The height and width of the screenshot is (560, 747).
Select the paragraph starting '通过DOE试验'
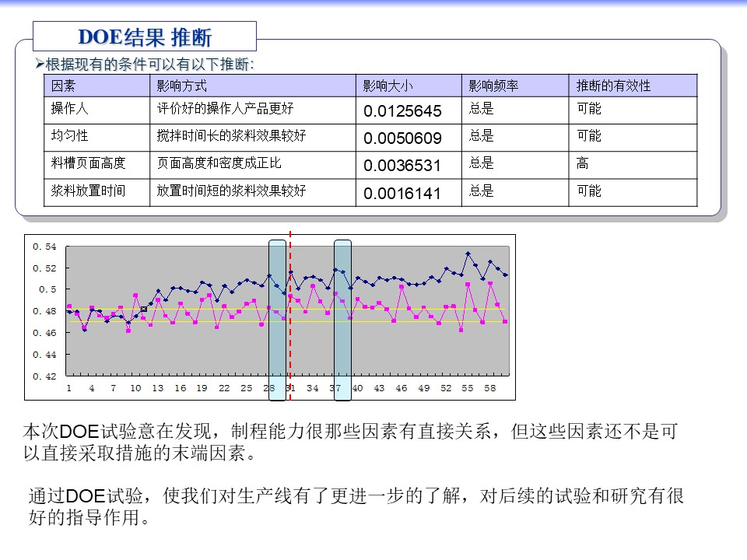[x=356, y=506]
